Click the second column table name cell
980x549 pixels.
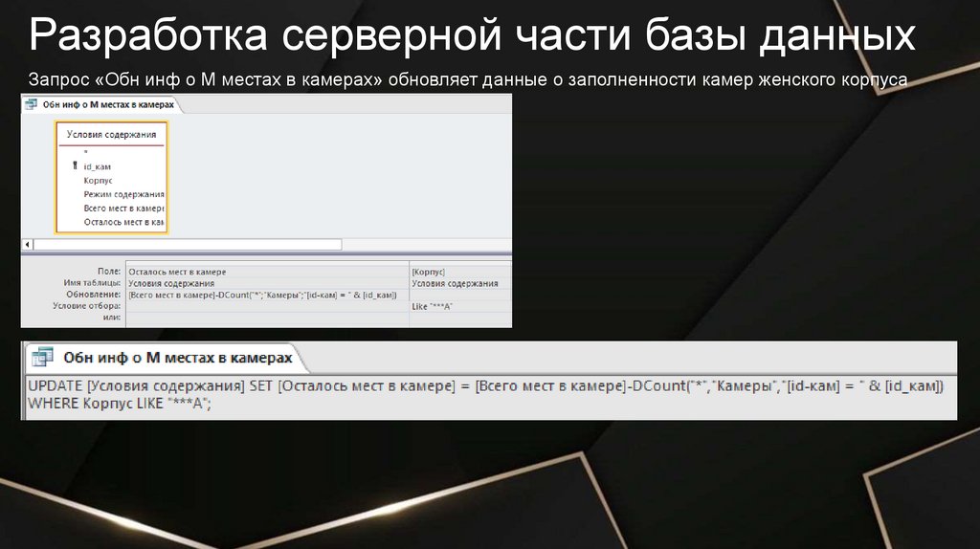(460, 283)
